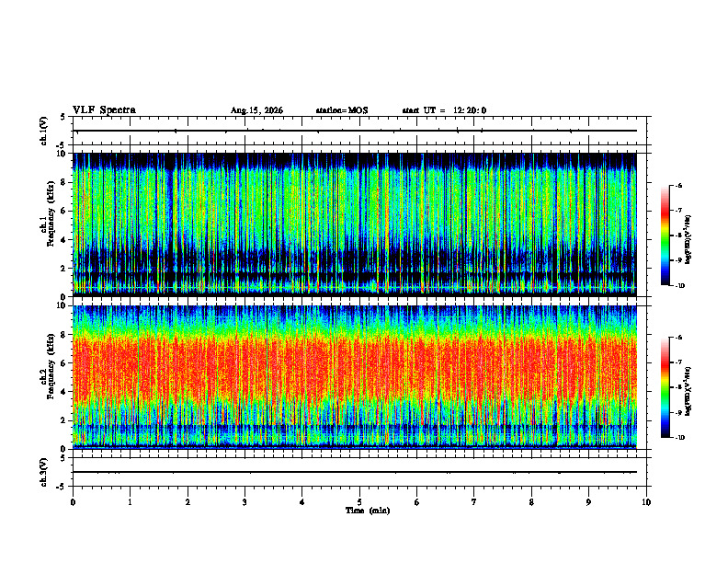Click the ch.2 color scale bar

665,387
